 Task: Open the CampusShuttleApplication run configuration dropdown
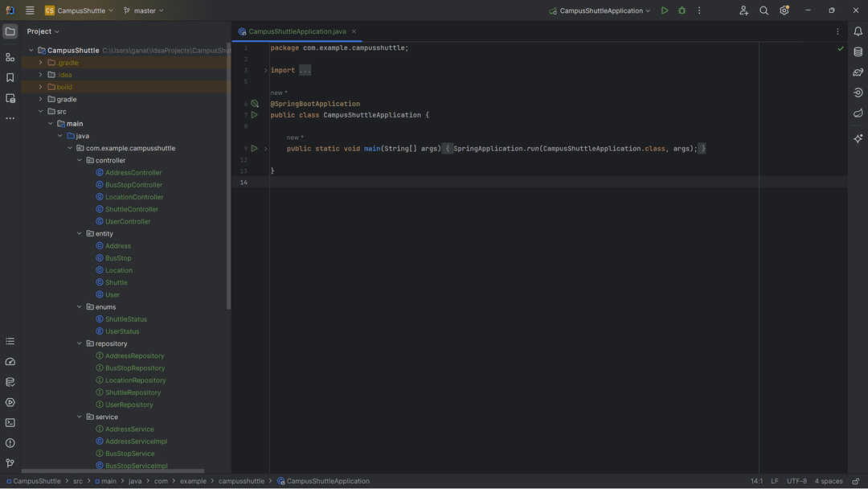[x=600, y=10]
